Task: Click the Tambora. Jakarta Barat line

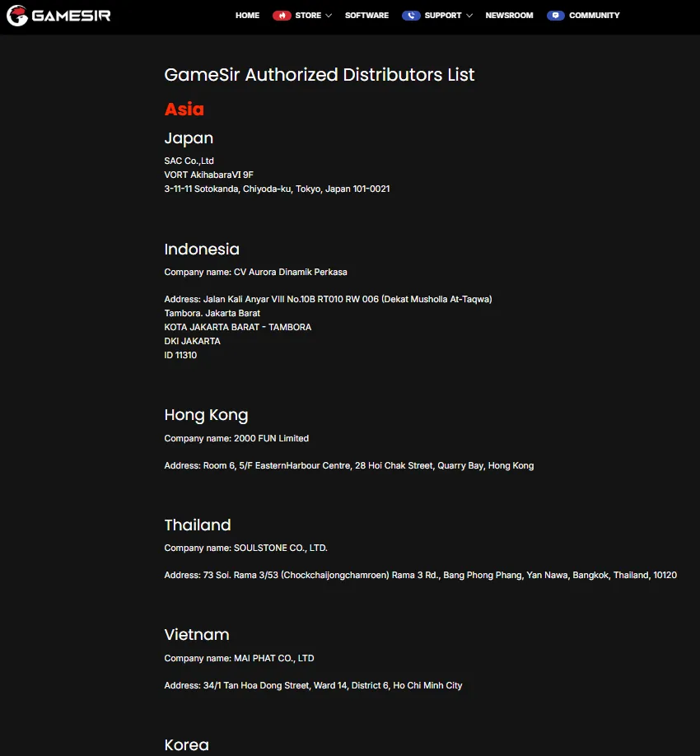Action: (x=212, y=313)
